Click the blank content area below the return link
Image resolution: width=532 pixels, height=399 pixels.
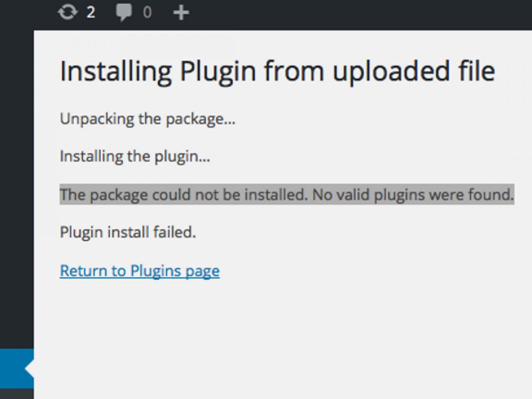pos(274,332)
